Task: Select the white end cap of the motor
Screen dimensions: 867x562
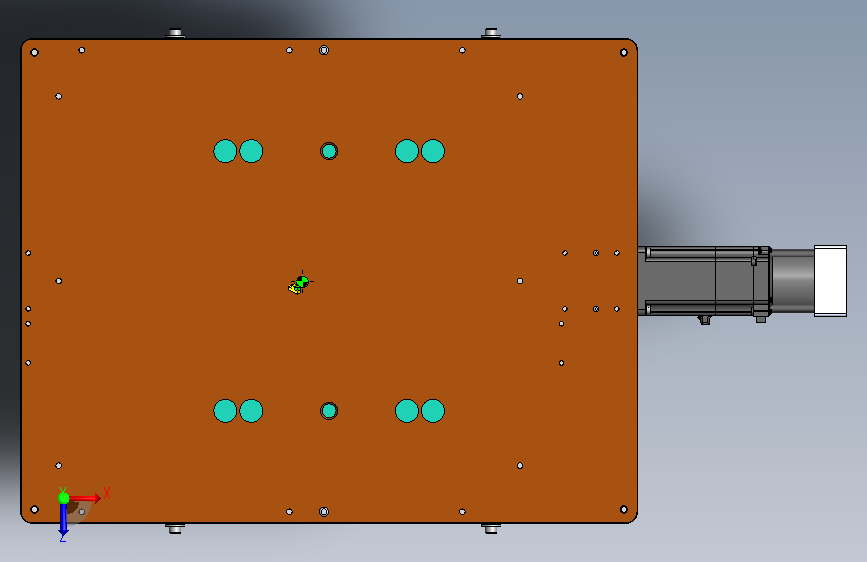Action: click(830, 281)
